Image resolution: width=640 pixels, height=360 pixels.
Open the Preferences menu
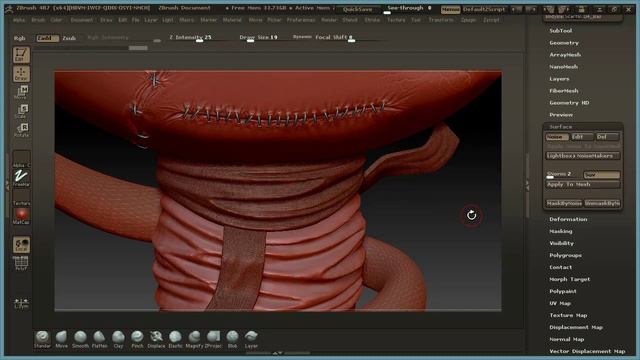point(301,20)
